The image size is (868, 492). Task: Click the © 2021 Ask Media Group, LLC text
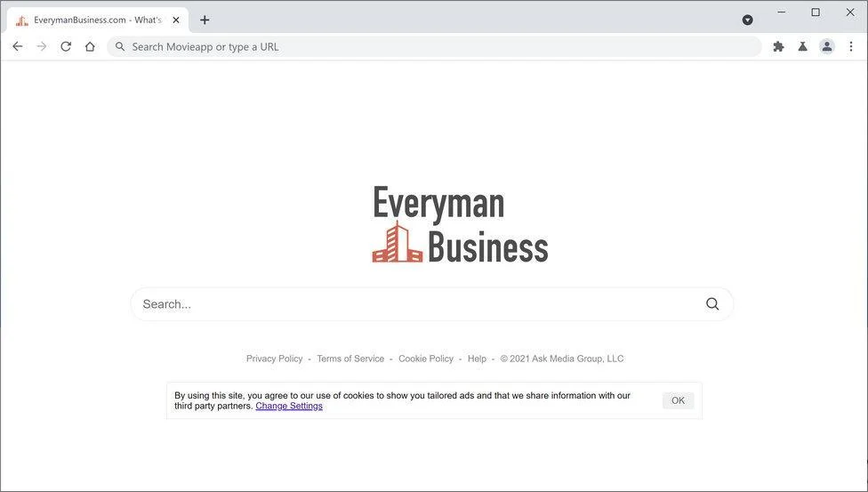coord(562,359)
